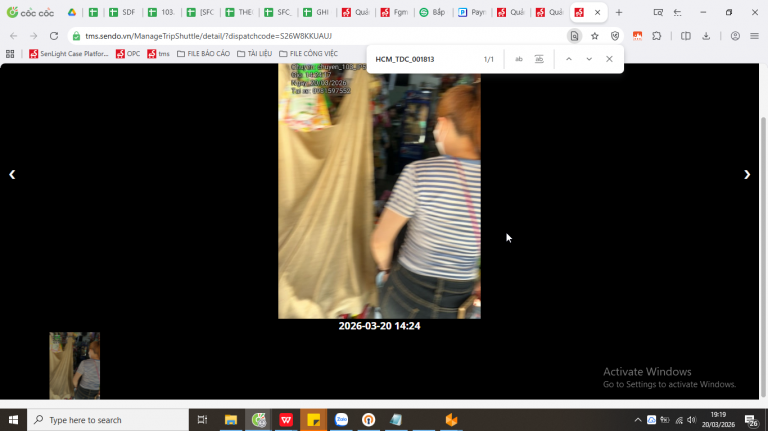Screen dimensions: 768x431
Task: Switch to the Payn tab
Action: pos(472,13)
